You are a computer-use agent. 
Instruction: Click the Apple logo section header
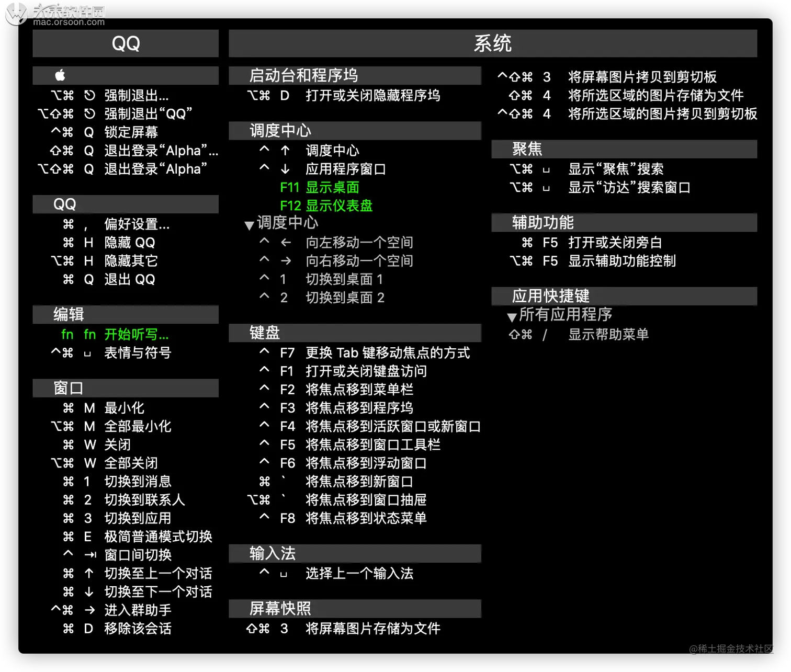point(126,75)
